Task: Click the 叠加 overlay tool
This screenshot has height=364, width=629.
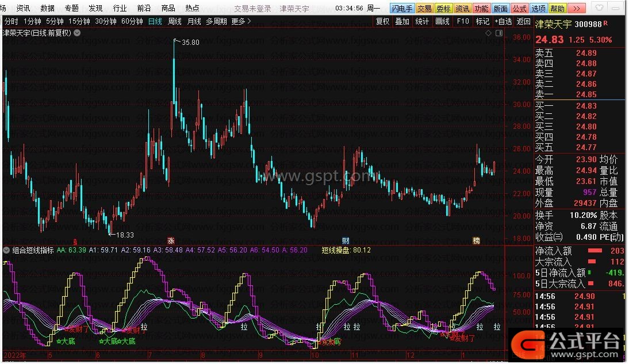Action: pyautogui.click(x=402, y=21)
